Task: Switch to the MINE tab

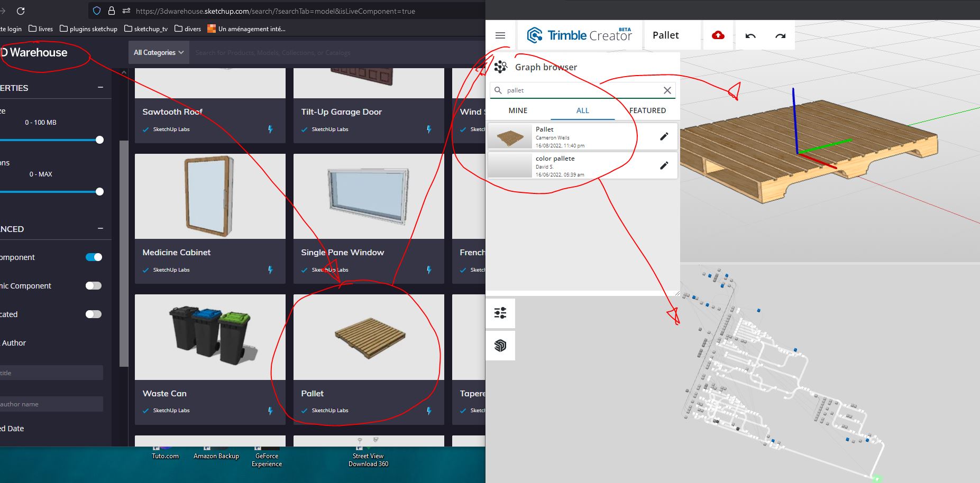Action: (x=518, y=110)
